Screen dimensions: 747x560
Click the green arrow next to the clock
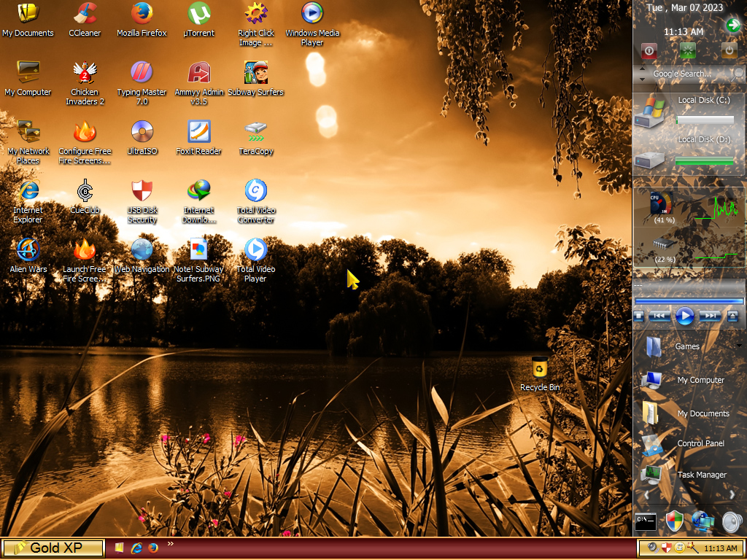(733, 26)
